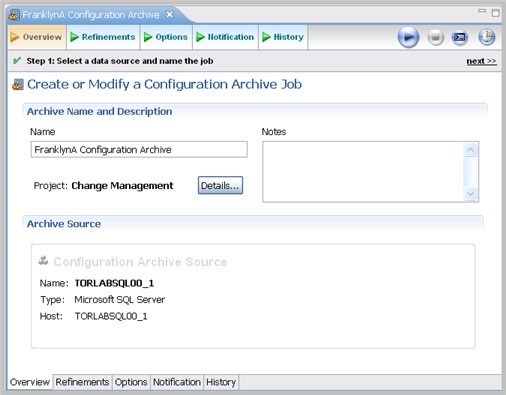
Task: Switch to the Refinements step at top
Action: [x=103, y=37]
